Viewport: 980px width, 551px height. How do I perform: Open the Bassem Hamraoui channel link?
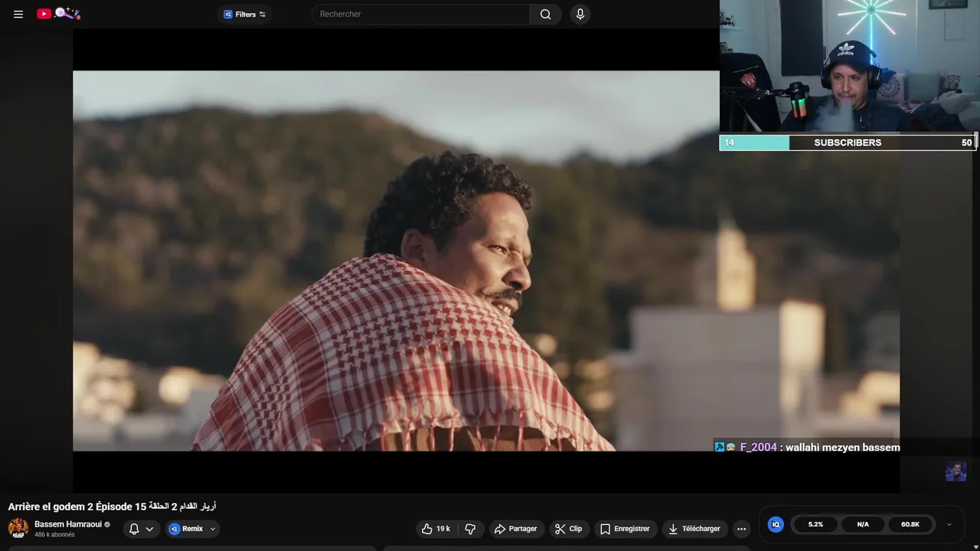point(68,524)
